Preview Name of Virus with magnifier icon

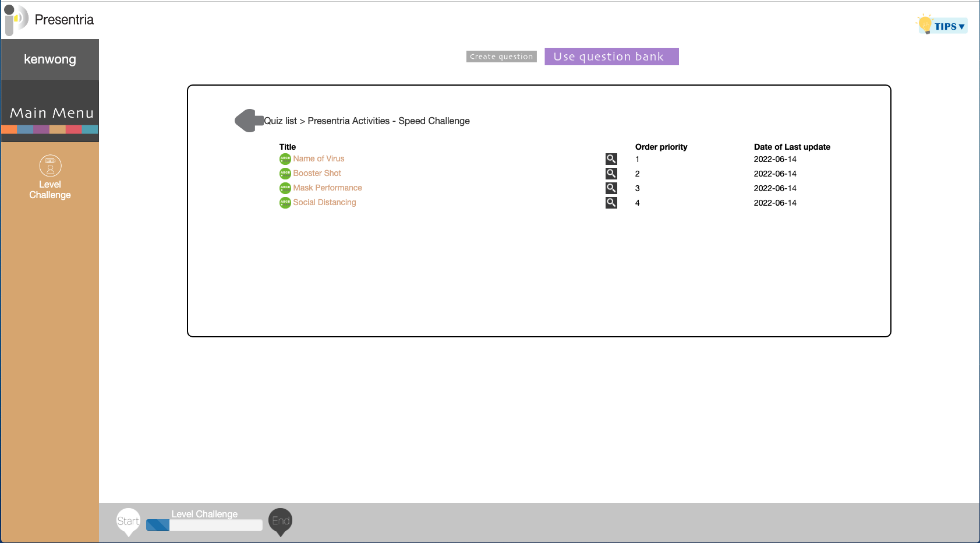pos(611,159)
